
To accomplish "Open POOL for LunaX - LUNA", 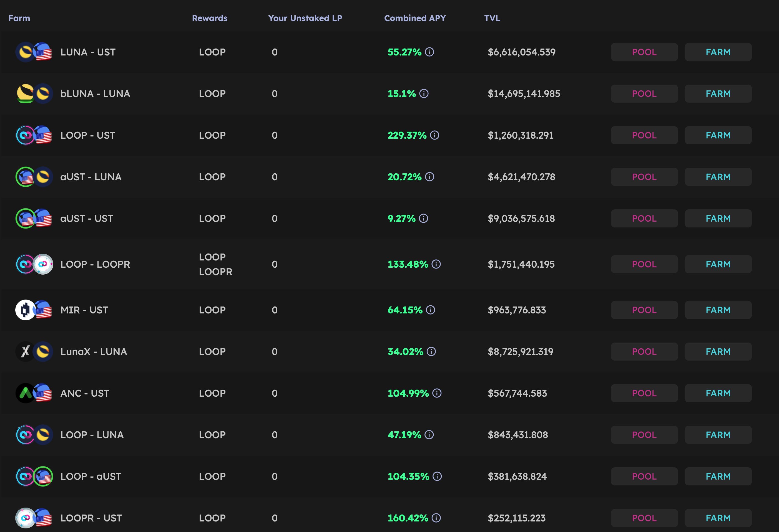I will click(644, 351).
